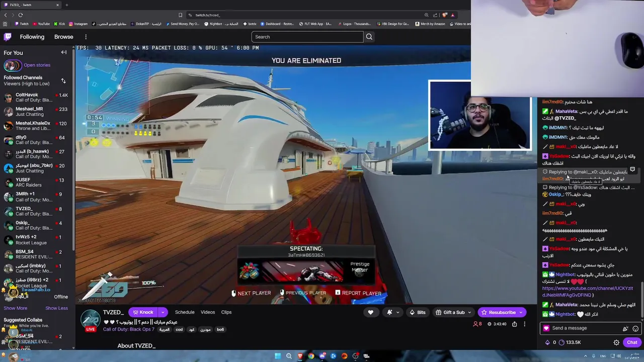Open the Browse page
Viewport: 644px width, 362px height.
click(64, 37)
